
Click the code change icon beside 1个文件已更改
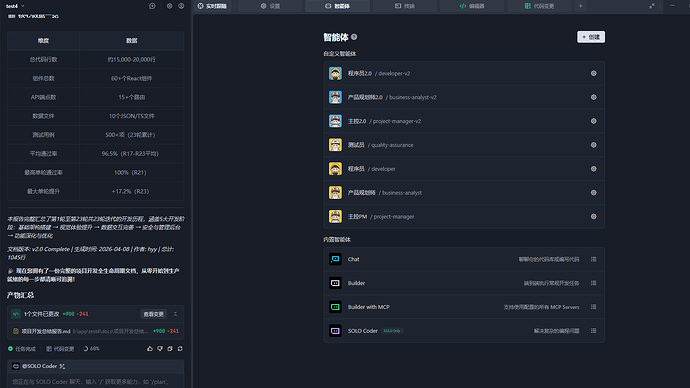(16, 314)
